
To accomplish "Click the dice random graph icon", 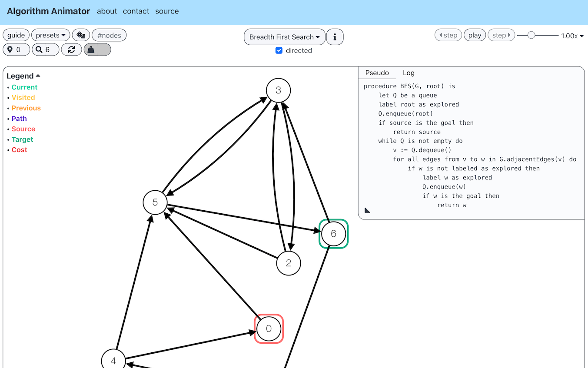I will tap(81, 35).
